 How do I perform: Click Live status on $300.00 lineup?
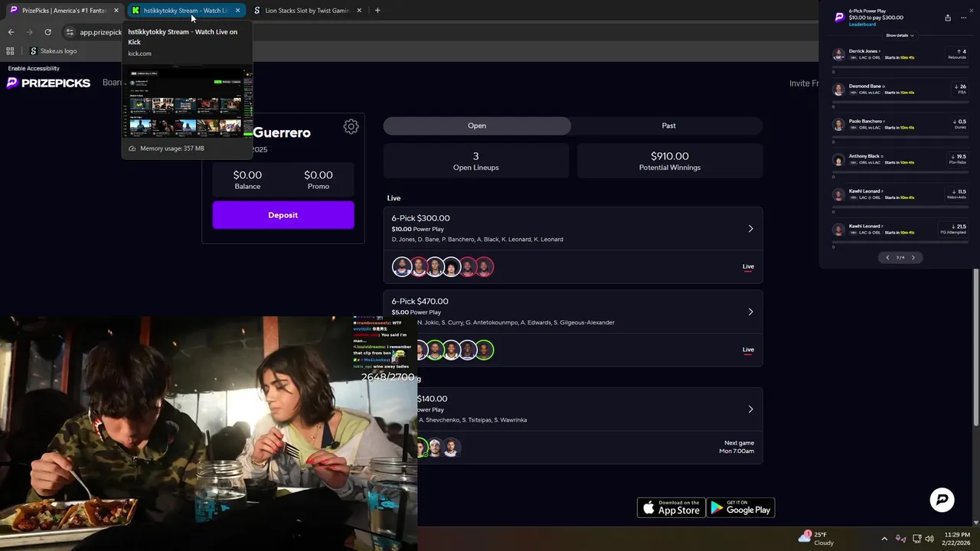pyautogui.click(x=748, y=267)
